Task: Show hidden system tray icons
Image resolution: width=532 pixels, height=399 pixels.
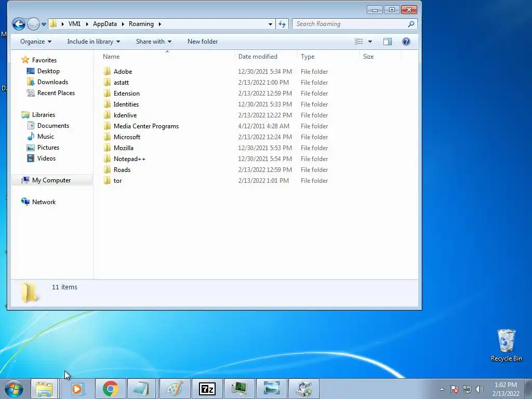Action: pyautogui.click(x=442, y=389)
